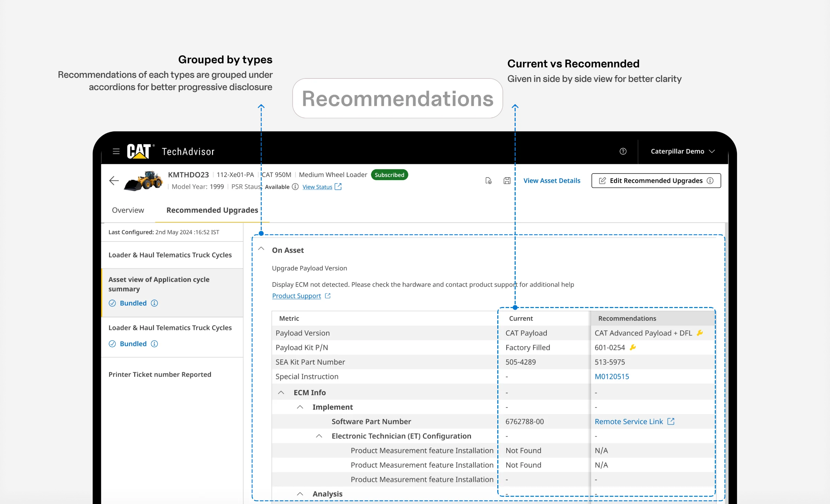Collapse the Analysis row

coord(300,494)
